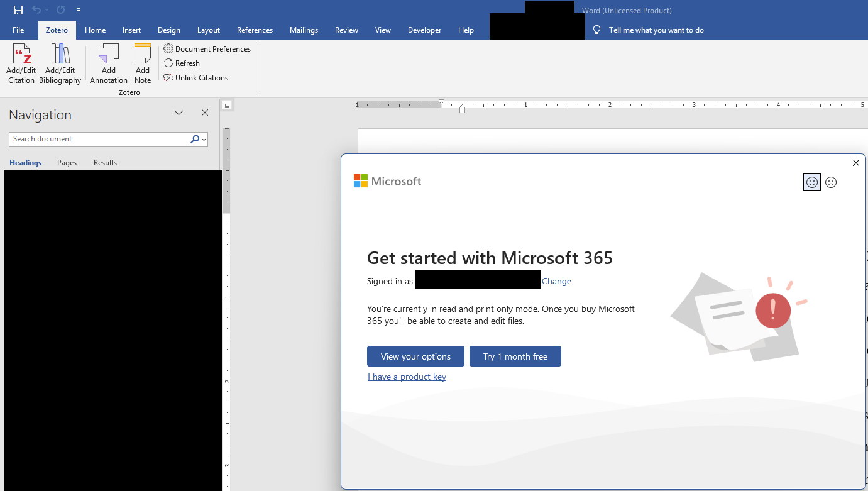Image resolution: width=868 pixels, height=491 pixels.
Task: Click Refresh in Zotero ribbon
Action: [182, 63]
